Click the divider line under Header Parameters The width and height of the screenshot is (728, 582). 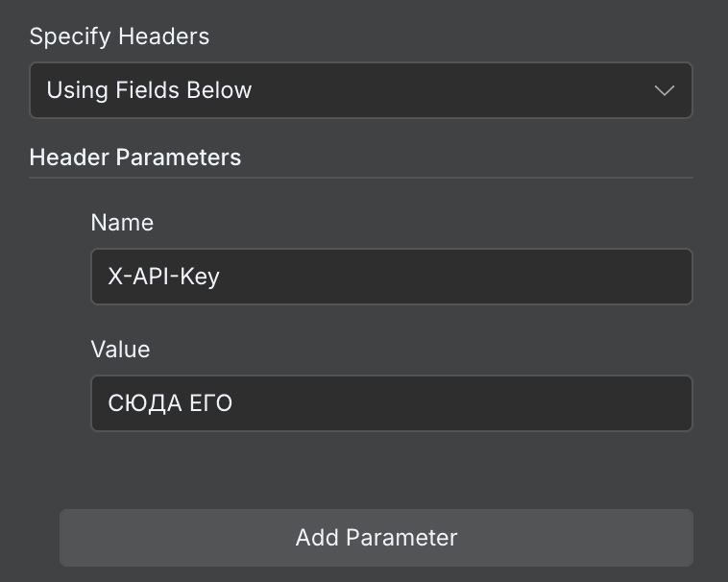point(360,178)
